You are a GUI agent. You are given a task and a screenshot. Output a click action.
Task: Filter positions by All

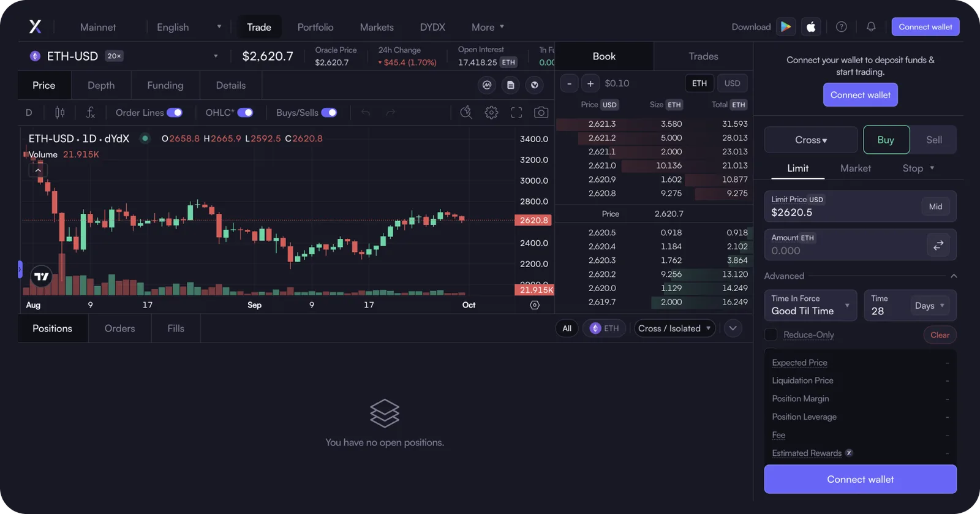coord(567,328)
